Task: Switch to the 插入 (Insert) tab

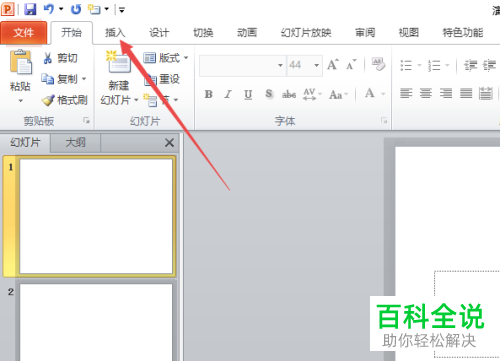Action: point(115,33)
